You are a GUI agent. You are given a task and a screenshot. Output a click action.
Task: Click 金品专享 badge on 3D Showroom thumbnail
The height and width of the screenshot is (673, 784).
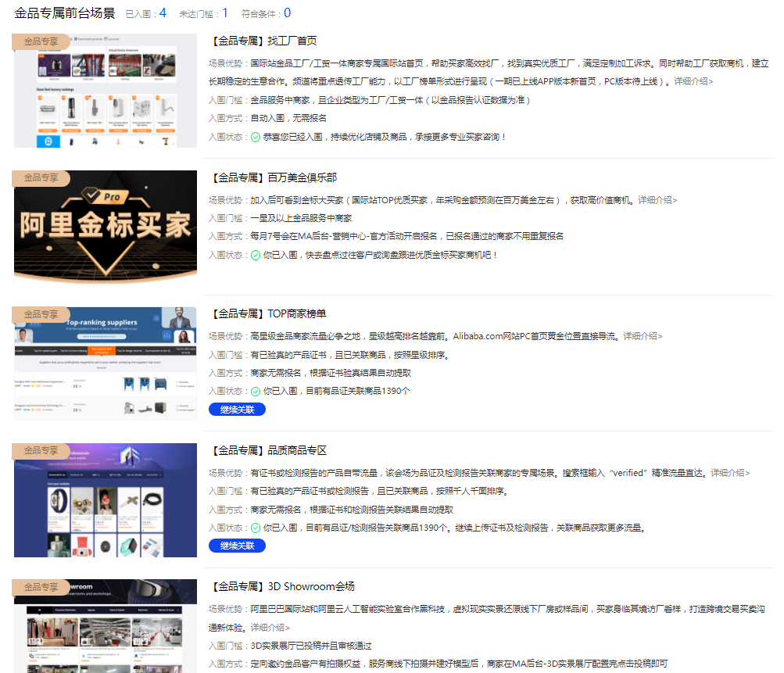(41, 587)
